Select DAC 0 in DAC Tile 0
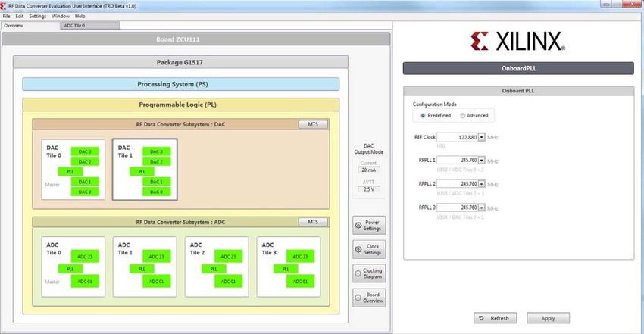 point(85,192)
